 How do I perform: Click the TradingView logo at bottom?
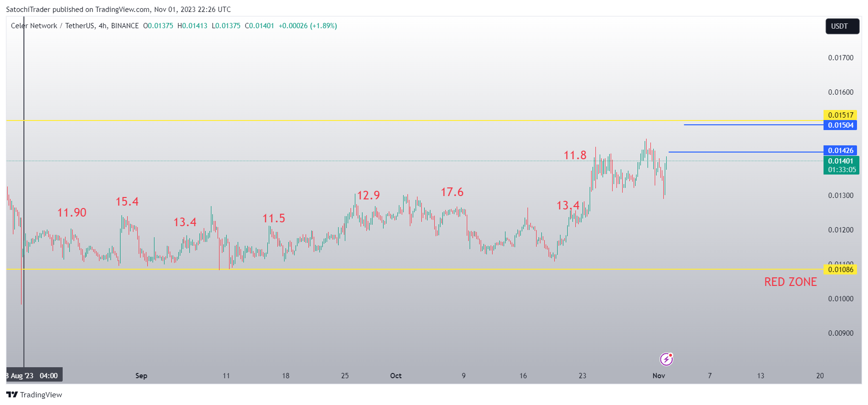pos(34,394)
